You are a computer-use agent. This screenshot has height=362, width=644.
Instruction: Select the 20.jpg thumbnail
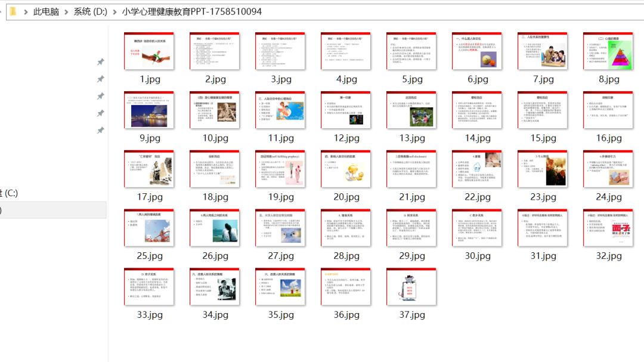point(346,169)
